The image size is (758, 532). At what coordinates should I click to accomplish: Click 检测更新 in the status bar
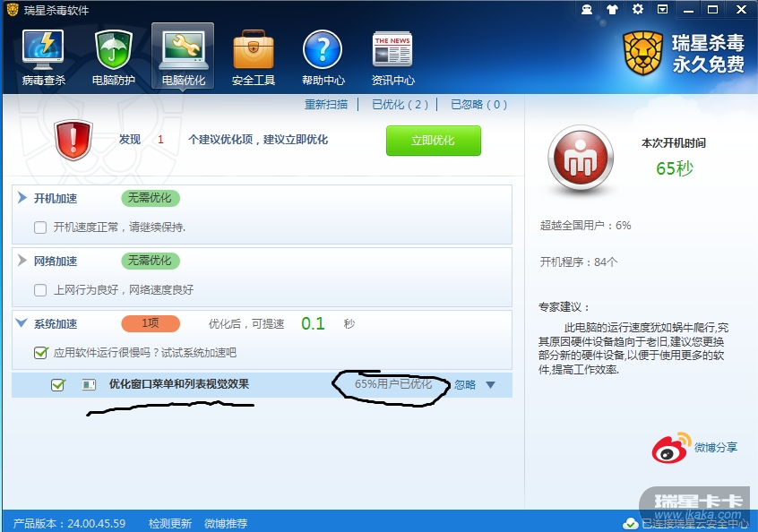click(x=170, y=523)
